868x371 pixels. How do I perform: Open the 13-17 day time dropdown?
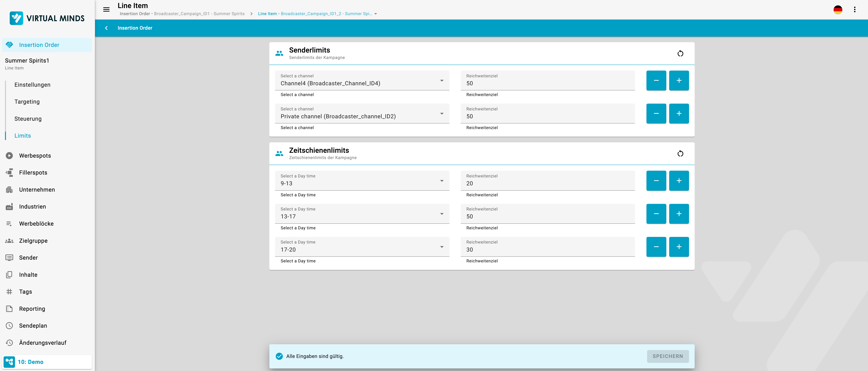[x=362, y=214]
